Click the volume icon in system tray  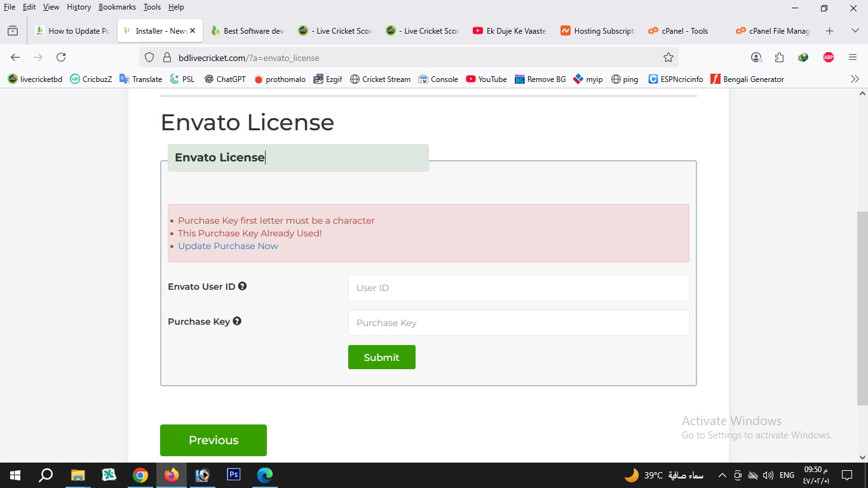[x=768, y=475]
